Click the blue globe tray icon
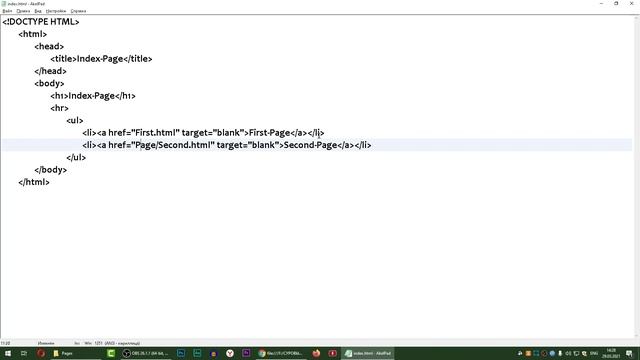 tap(552, 353)
